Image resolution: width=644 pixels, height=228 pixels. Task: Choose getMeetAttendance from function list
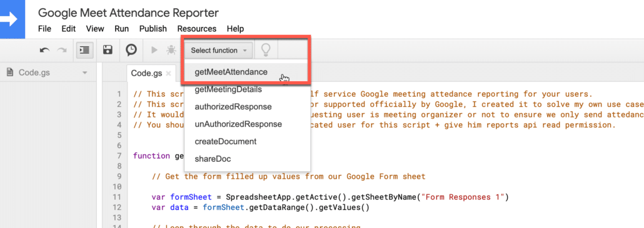(247, 72)
